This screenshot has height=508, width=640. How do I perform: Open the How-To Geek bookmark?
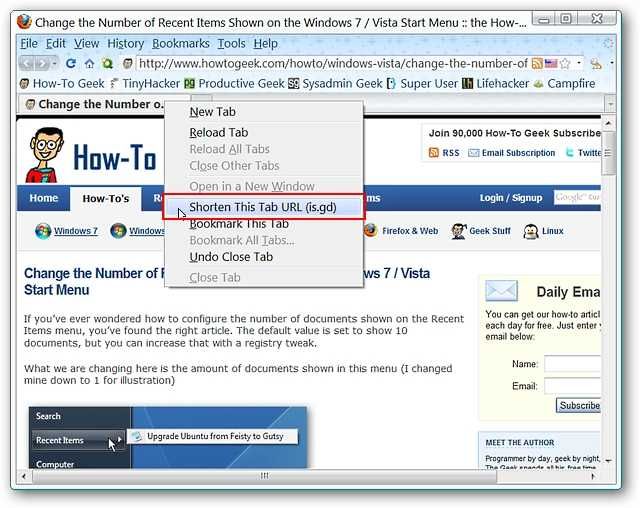click(x=62, y=84)
